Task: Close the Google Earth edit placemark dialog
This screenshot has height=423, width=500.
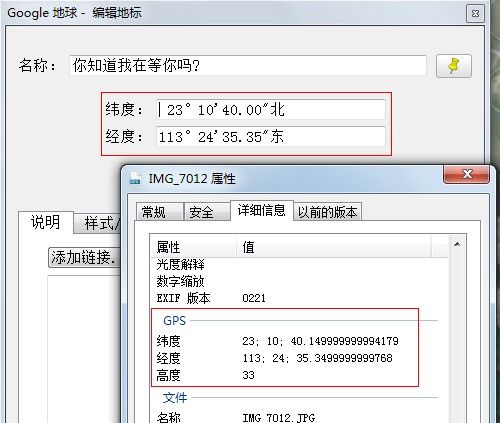Action: click(475, 14)
